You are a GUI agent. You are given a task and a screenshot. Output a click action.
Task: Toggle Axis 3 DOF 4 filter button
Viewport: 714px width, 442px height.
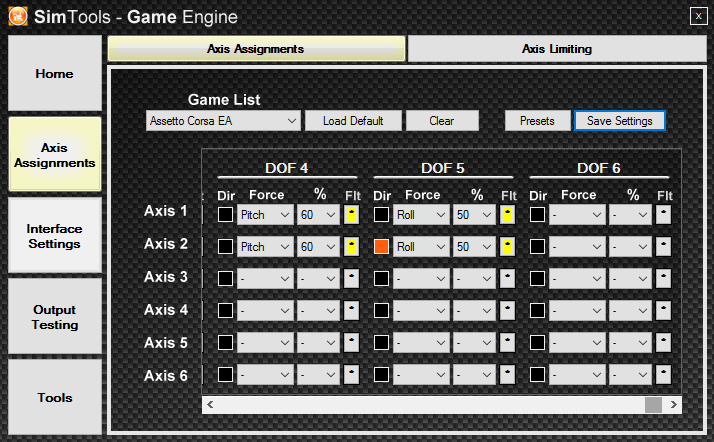[x=352, y=278]
